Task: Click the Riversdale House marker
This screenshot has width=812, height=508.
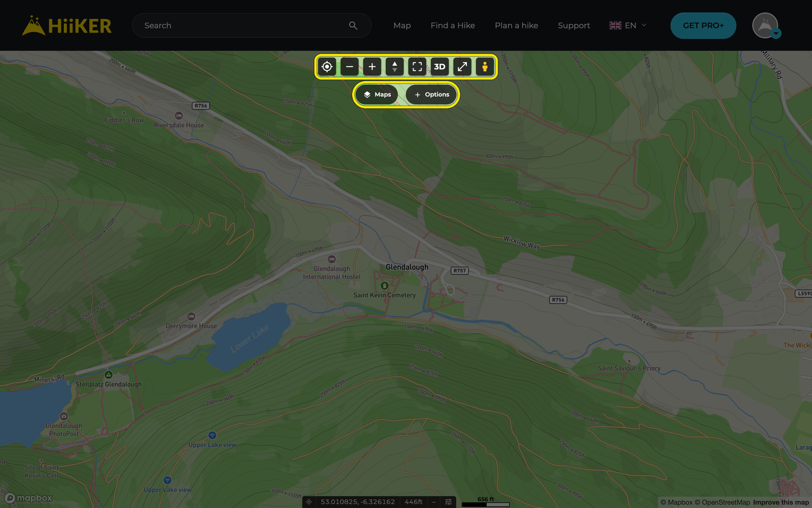Action: coord(179,116)
